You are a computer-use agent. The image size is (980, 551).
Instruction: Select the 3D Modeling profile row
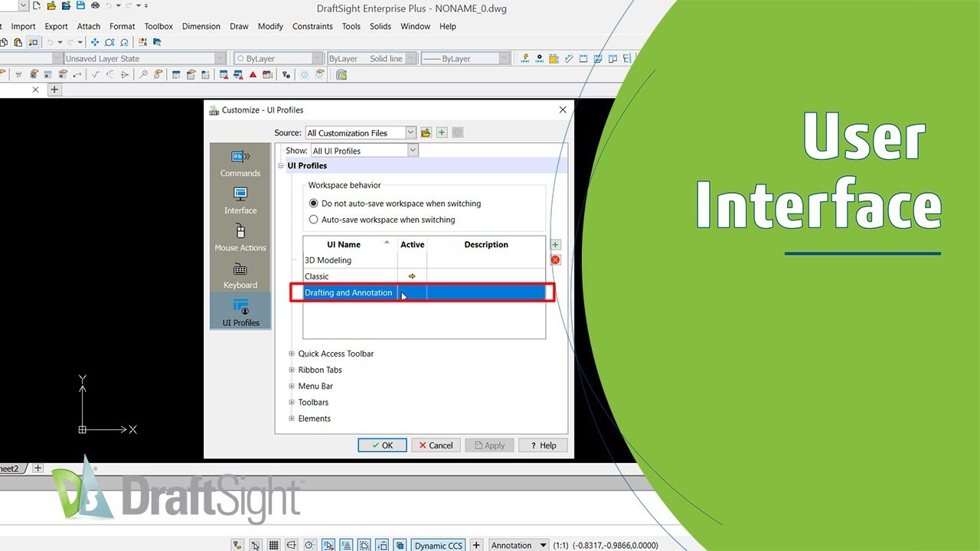[x=424, y=260]
